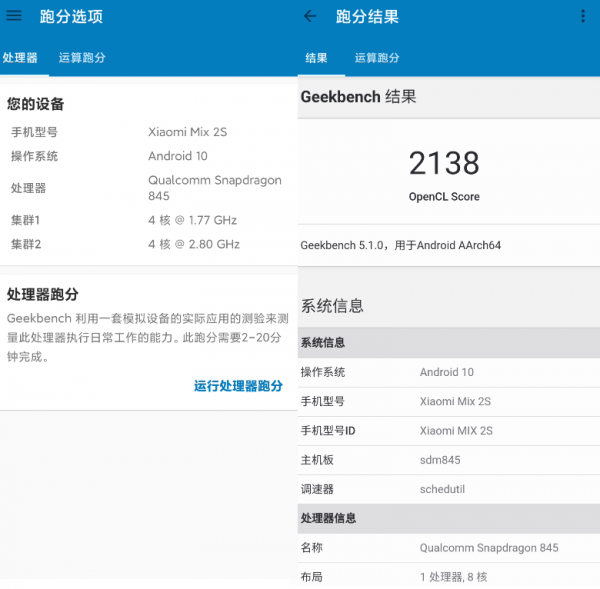
Task: Click the Geekbench benchmark description paragraph
Action: point(148,338)
